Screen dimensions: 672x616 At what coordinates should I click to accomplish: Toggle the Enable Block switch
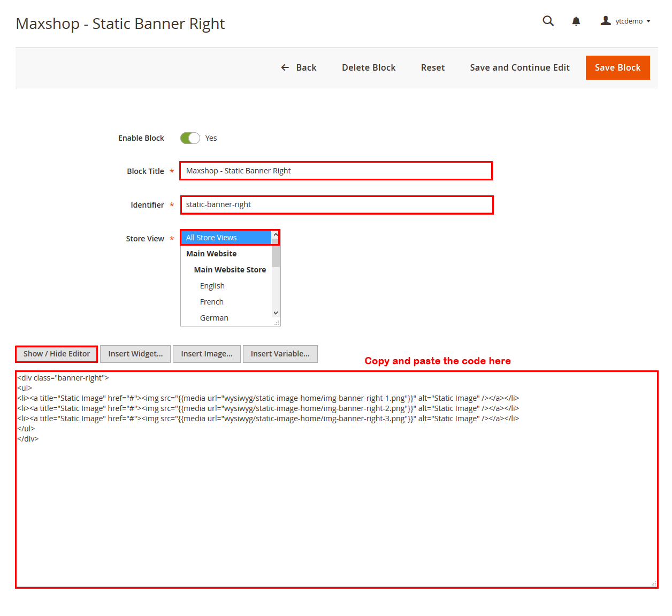click(190, 138)
